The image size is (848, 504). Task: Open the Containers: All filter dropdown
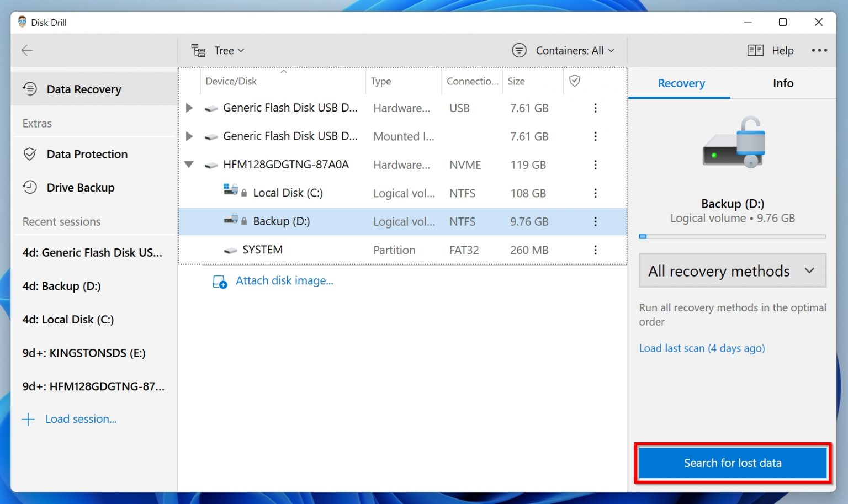tap(564, 50)
